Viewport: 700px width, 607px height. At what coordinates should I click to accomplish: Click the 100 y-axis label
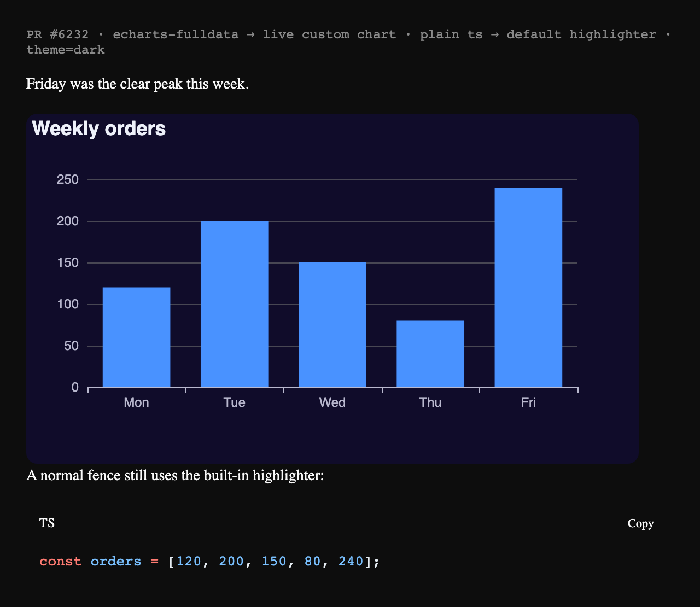(68, 305)
